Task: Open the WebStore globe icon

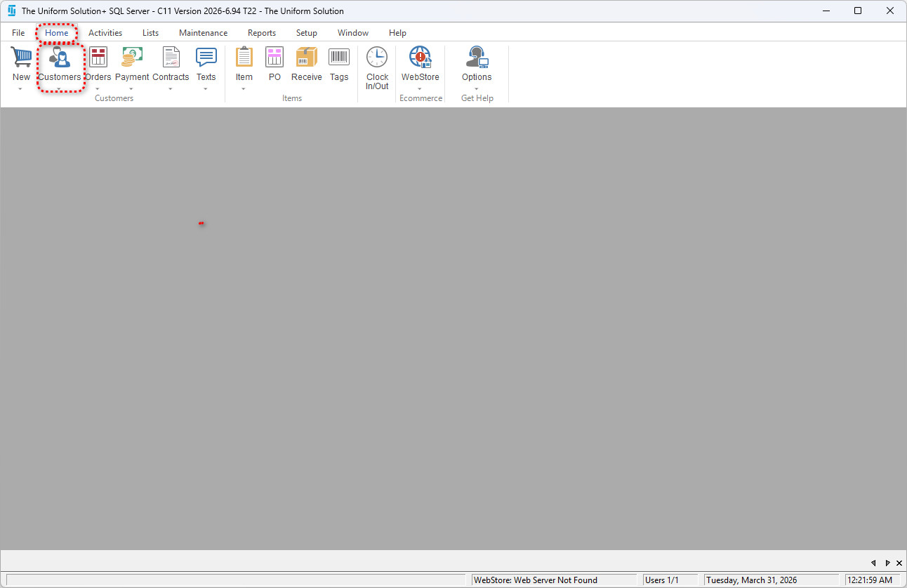Action: (x=420, y=58)
